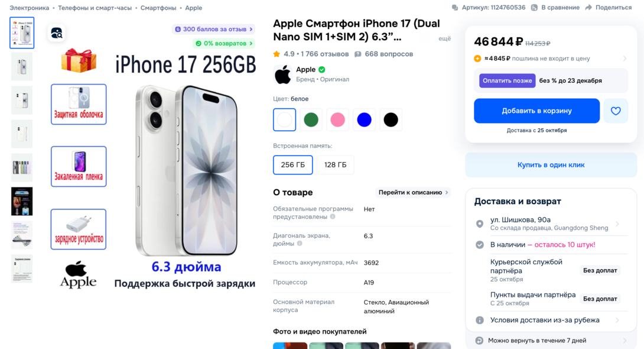Choose the white color option
Screen dimensions: 644x349
click(x=284, y=119)
